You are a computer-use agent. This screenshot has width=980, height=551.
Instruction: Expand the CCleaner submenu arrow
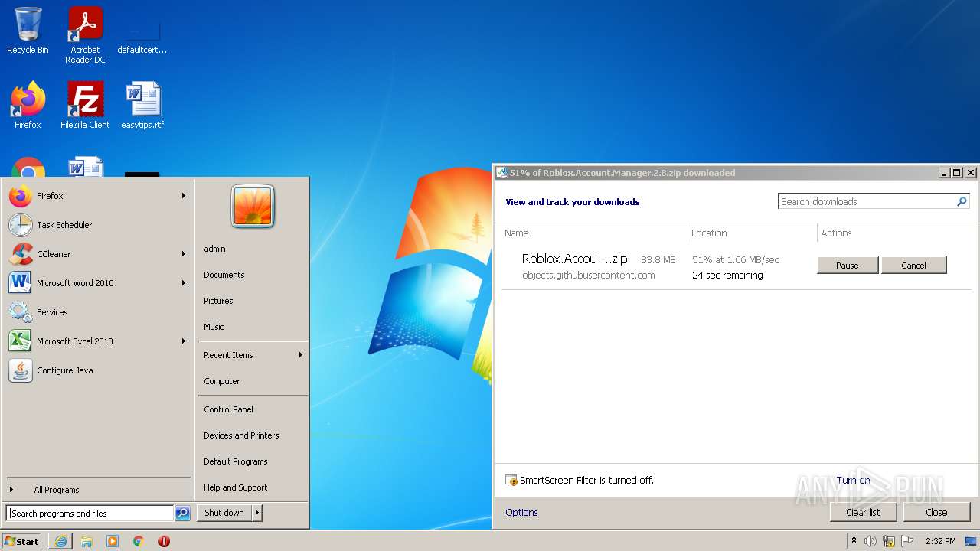184,254
